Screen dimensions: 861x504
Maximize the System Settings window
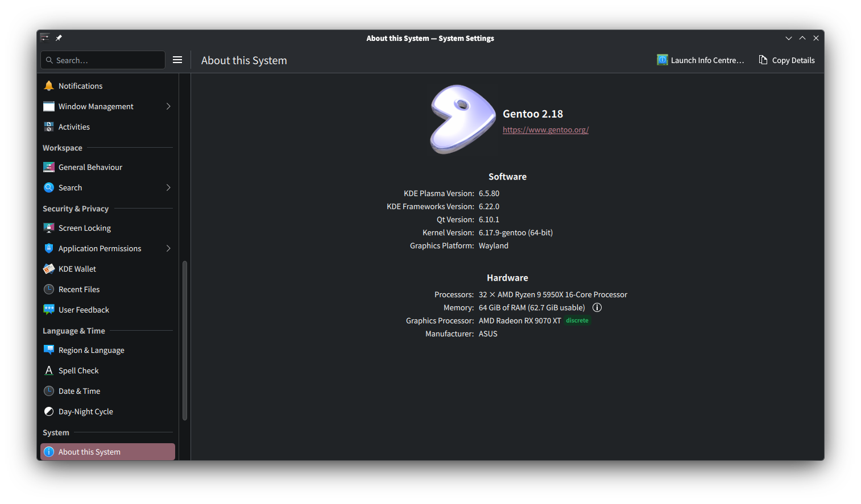pos(802,38)
